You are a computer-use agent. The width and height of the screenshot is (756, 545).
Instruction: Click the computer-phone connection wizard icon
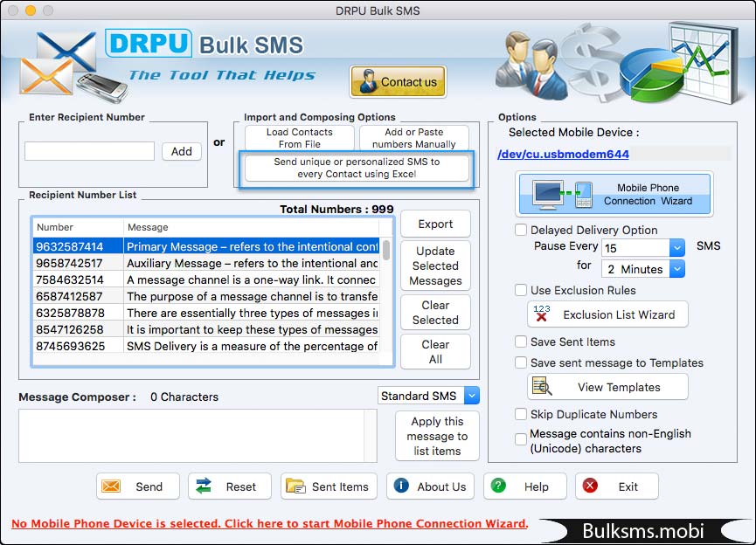pyautogui.click(x=562, y=195)
